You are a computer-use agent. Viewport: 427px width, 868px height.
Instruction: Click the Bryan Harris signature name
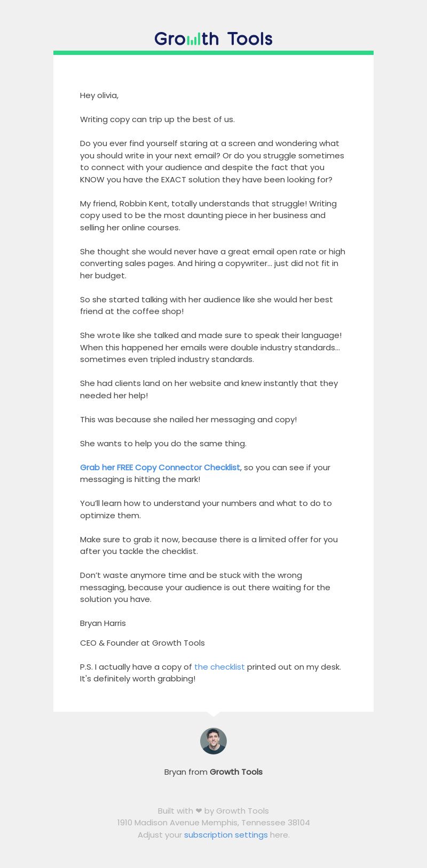tap(103, 623)
